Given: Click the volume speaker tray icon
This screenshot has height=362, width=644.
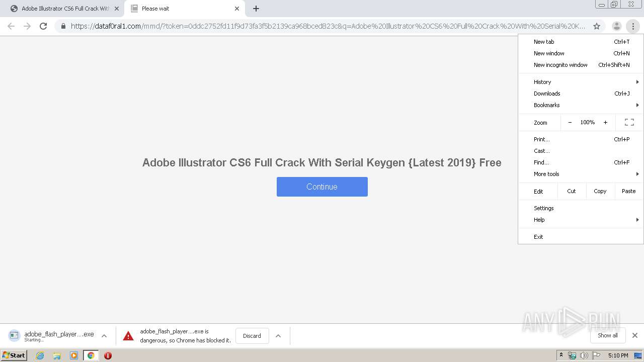Looking at the screenshot, I should coord(584,355).
